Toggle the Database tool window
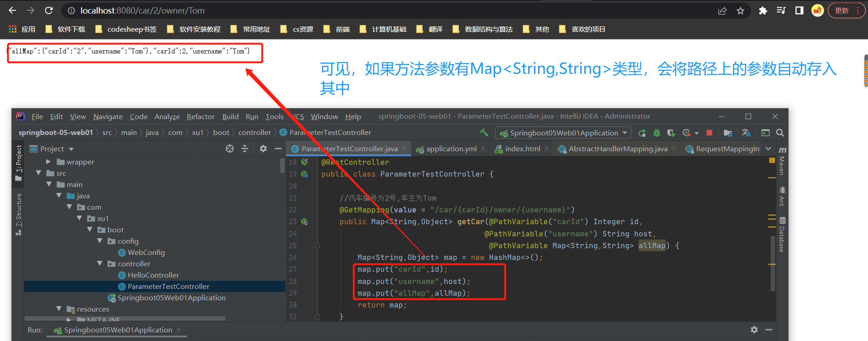868x341 pixels. tap(782, 234)
